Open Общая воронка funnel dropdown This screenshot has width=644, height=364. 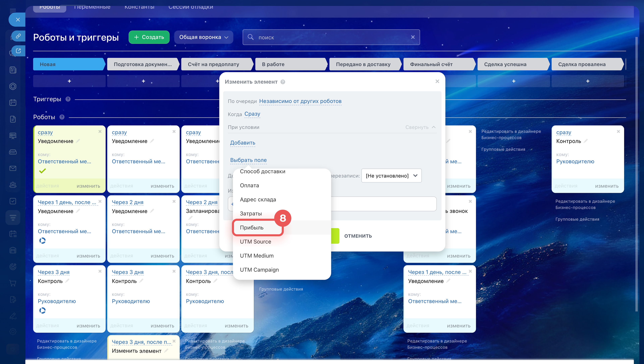pyautogui.click(x=204, y=37)
